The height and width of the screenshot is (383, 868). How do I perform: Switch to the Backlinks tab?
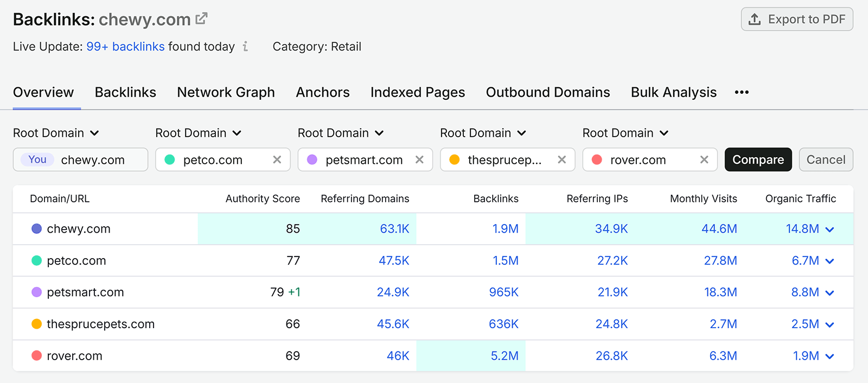(x=125, y=92)
